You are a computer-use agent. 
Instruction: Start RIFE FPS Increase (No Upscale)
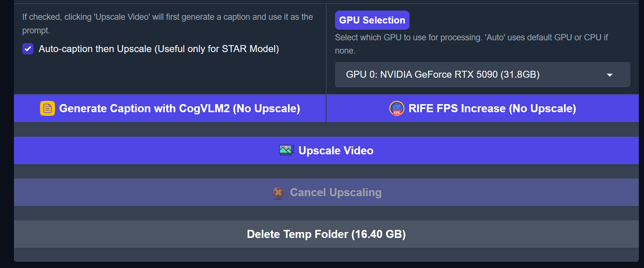coord(492,109)
